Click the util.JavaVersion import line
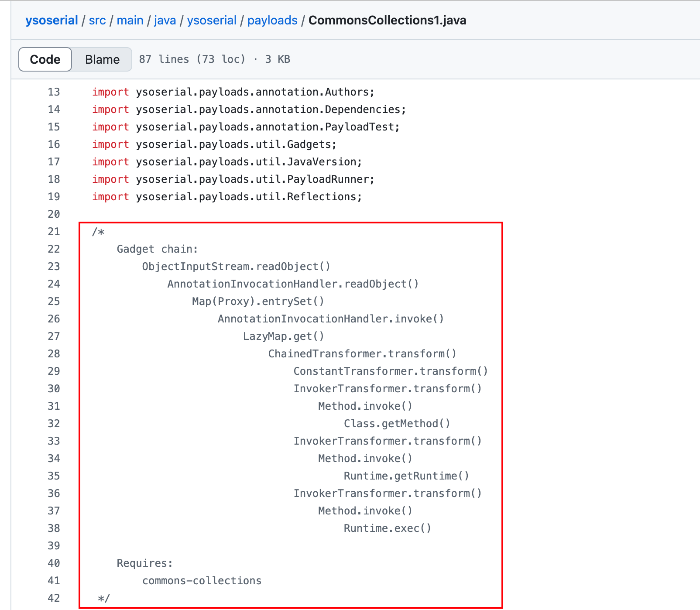Screen dimensions: 700x610 (227, 162)
